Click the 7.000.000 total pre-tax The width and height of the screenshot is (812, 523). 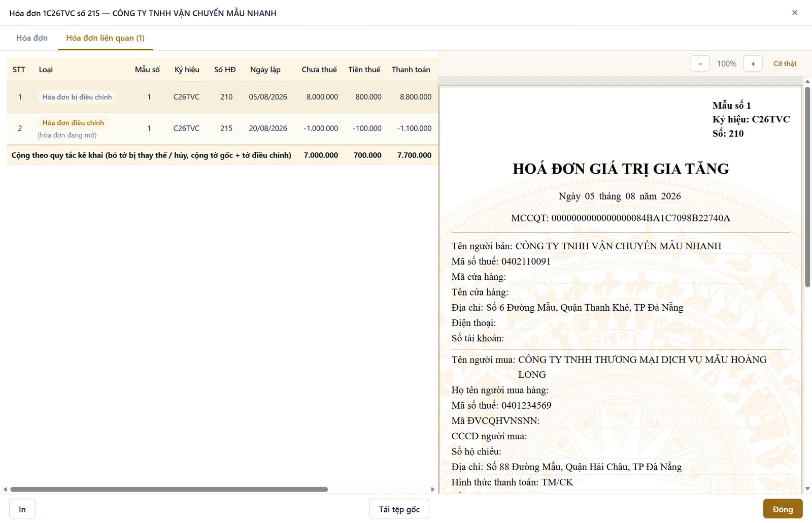tap(321, 155)
